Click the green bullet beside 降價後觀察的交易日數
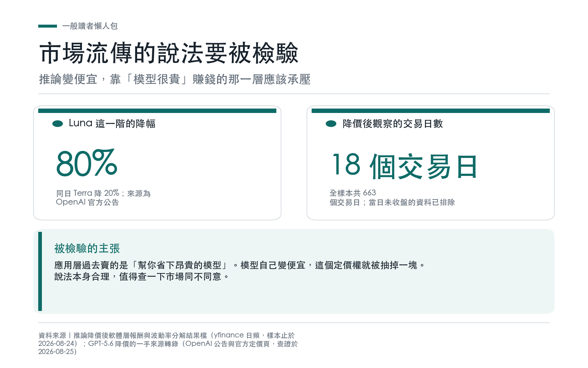The image size is (588, 368). [x=331, y=124]
